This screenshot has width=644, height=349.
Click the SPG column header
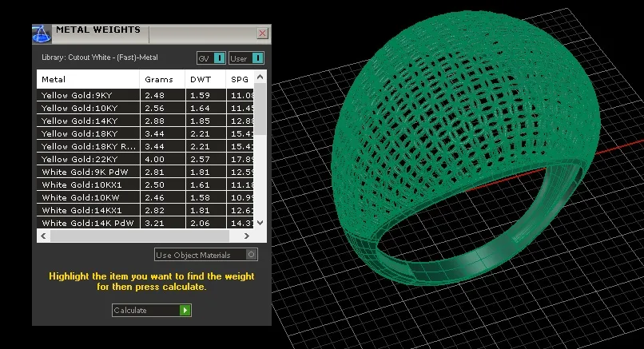pos(240,79)
